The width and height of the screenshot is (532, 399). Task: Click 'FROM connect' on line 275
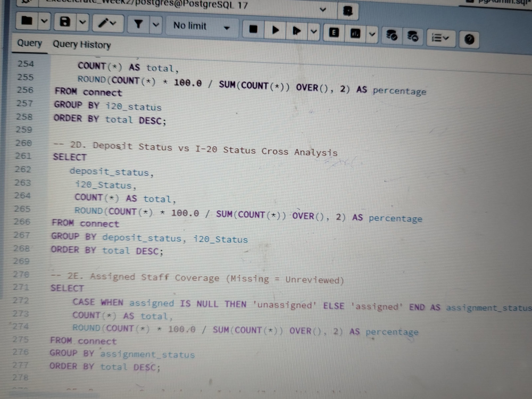pos(83,340)
